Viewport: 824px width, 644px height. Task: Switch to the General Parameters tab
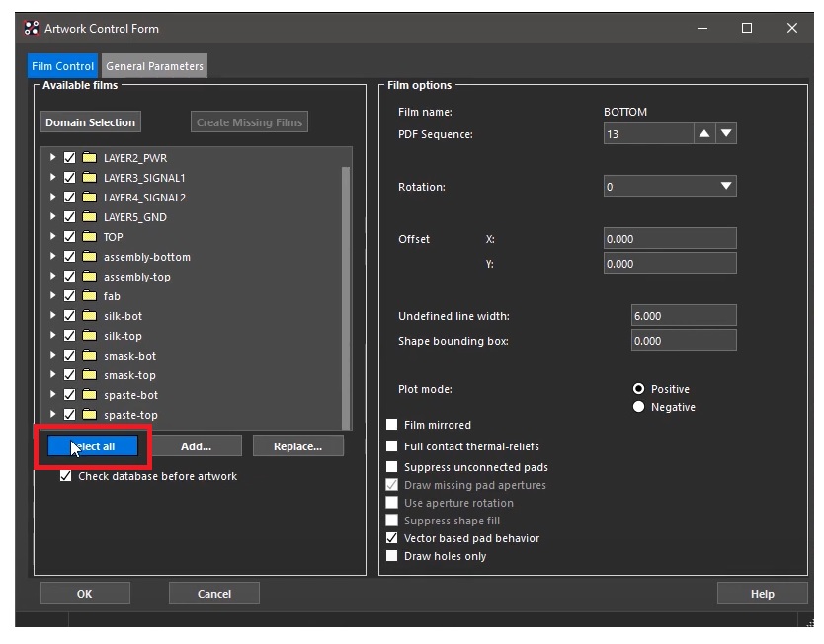(x=154, y=66)
